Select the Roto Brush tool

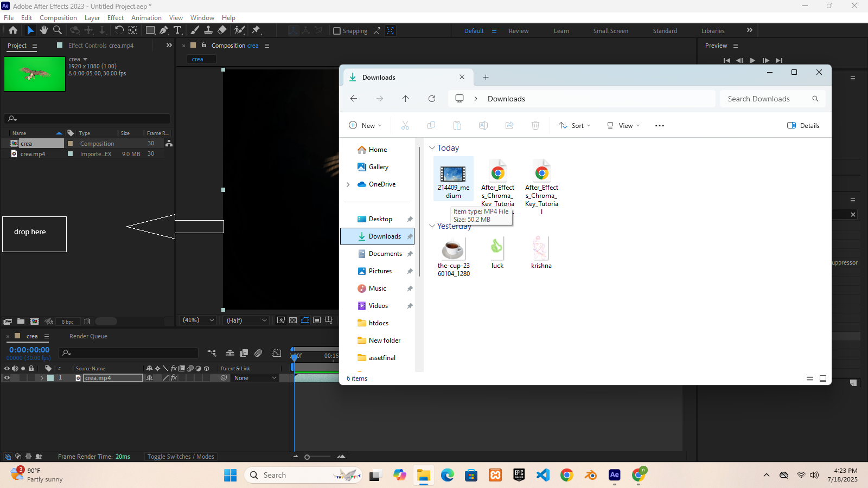tap(239, 30)
